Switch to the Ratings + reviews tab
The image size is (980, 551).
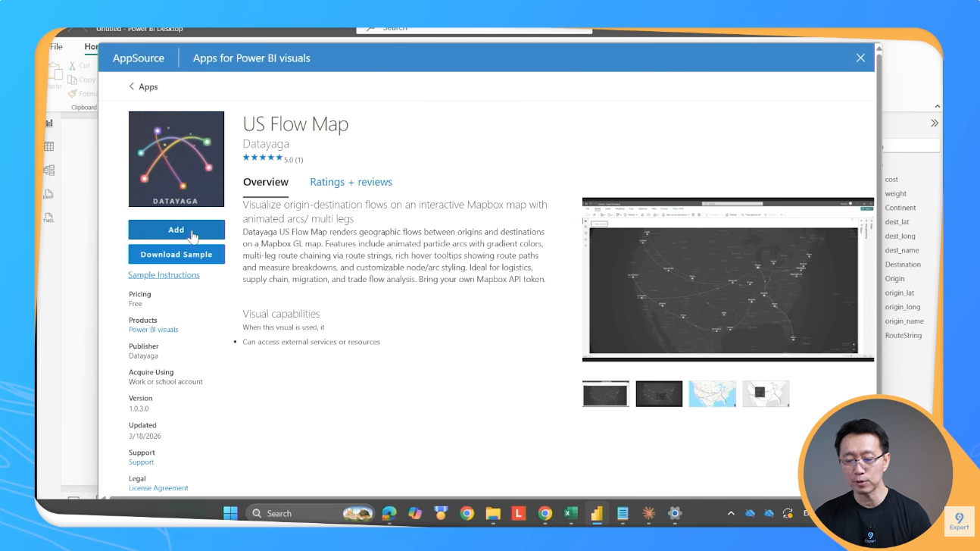[x=351, y=182]
